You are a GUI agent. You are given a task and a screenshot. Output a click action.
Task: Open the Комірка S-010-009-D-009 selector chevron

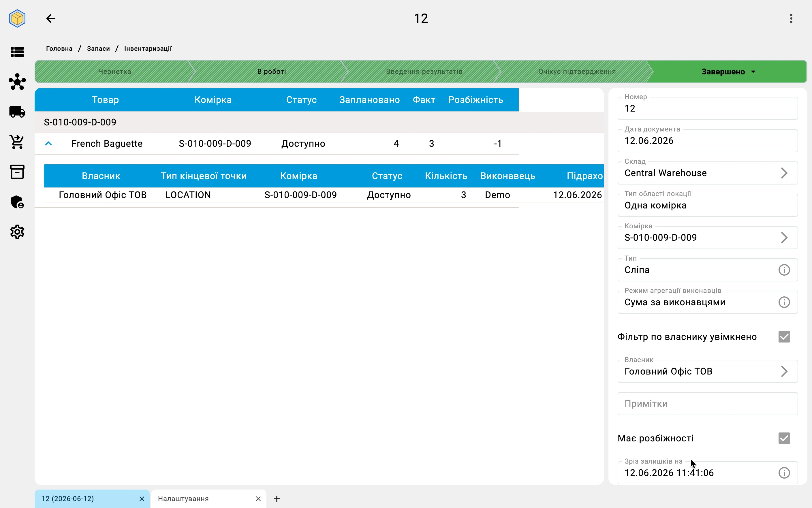(784, 238)
